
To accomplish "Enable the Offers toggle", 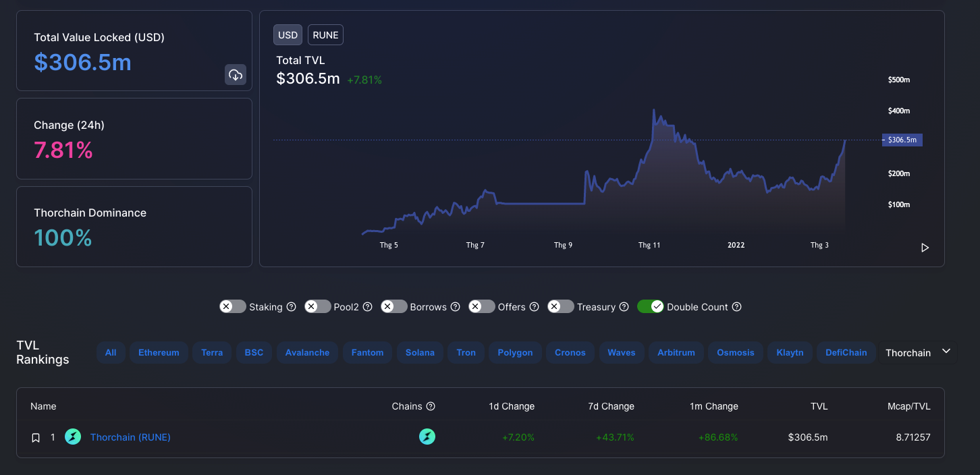I will pos(482,306).
